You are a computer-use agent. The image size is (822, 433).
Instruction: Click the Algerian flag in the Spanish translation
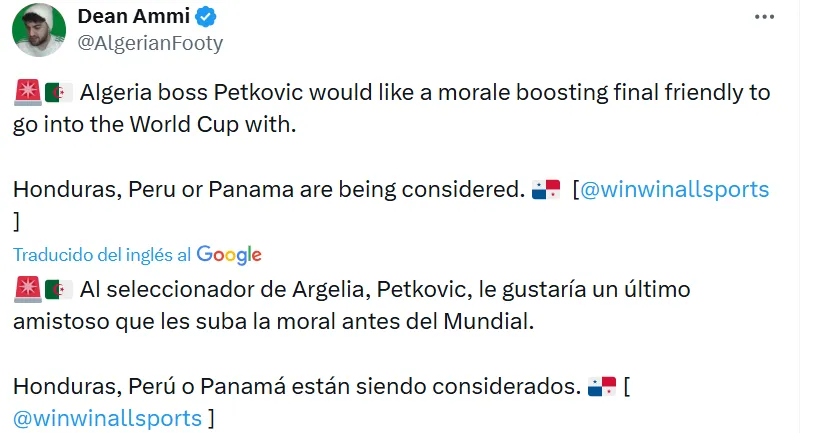59,290
